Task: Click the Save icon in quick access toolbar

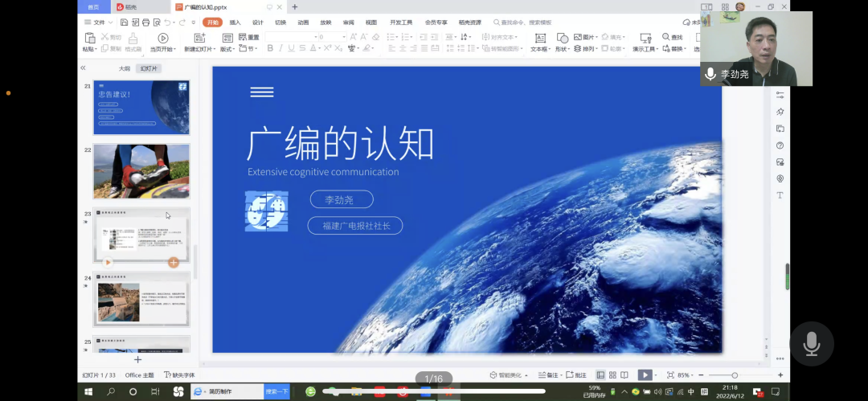Action: (124, 23)
